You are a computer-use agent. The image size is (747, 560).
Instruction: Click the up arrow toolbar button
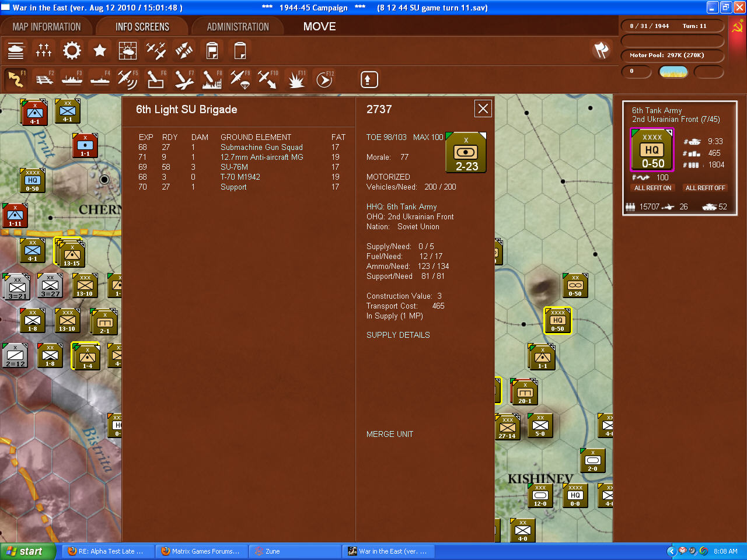[x=369, y=79]
